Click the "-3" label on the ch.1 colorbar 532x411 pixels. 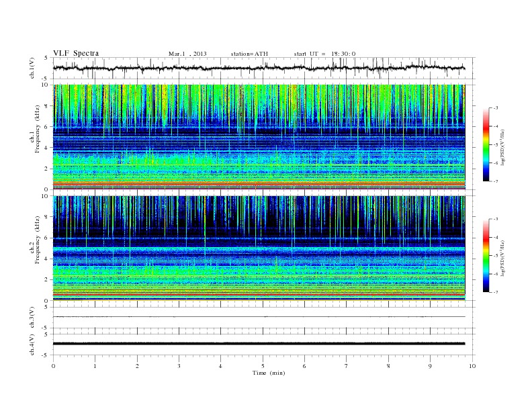(x=495, y=108)
